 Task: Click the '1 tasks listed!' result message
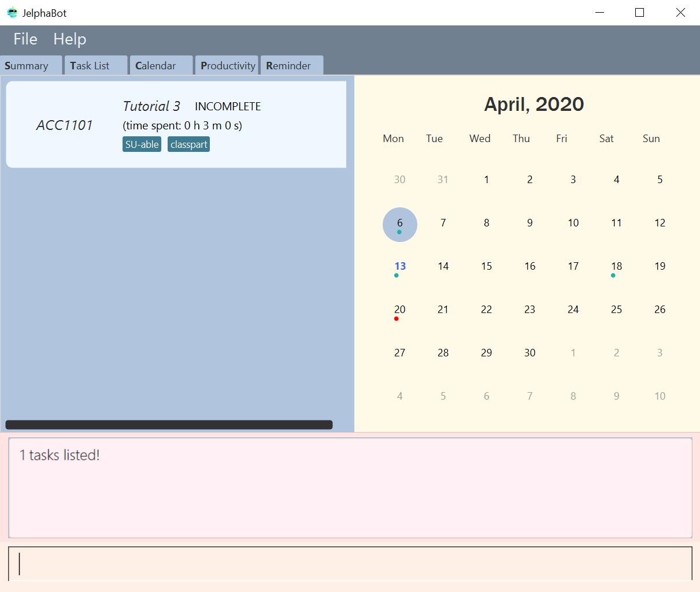click(60, 455)
